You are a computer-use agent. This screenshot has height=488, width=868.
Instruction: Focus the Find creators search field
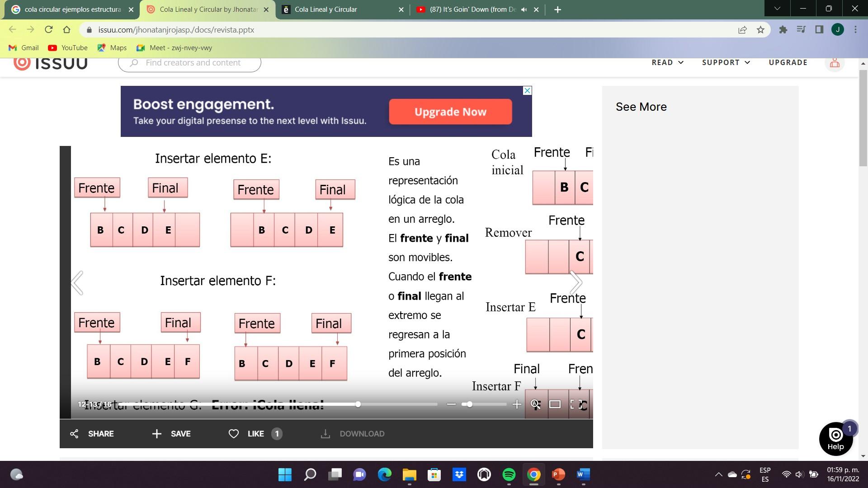coord(193,63)
